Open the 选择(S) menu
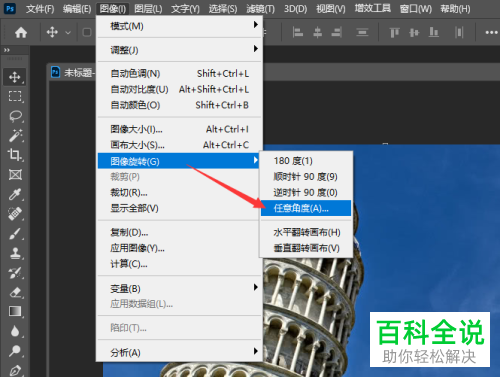The image size is (500, 377). point(223,9)
